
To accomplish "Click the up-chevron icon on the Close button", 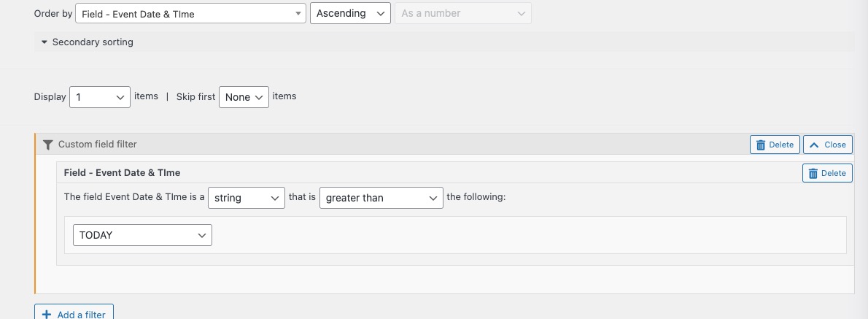I will pyautogui.click(x=814, y=145).
